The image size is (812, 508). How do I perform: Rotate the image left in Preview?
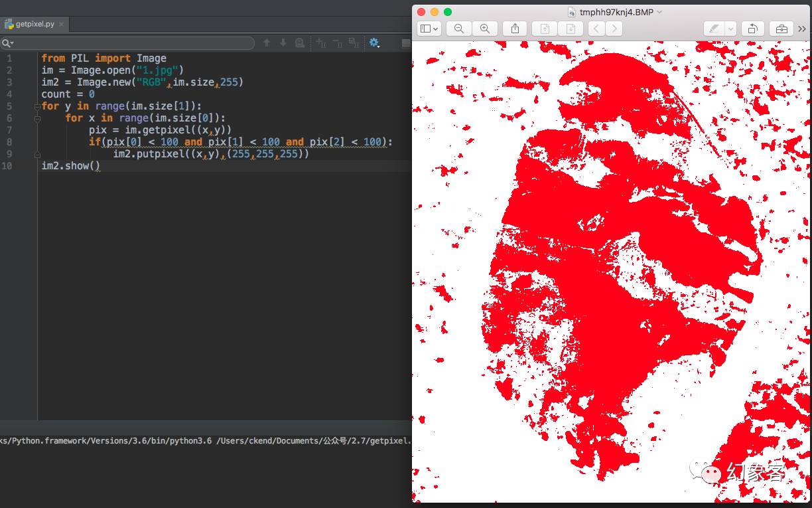752,29
